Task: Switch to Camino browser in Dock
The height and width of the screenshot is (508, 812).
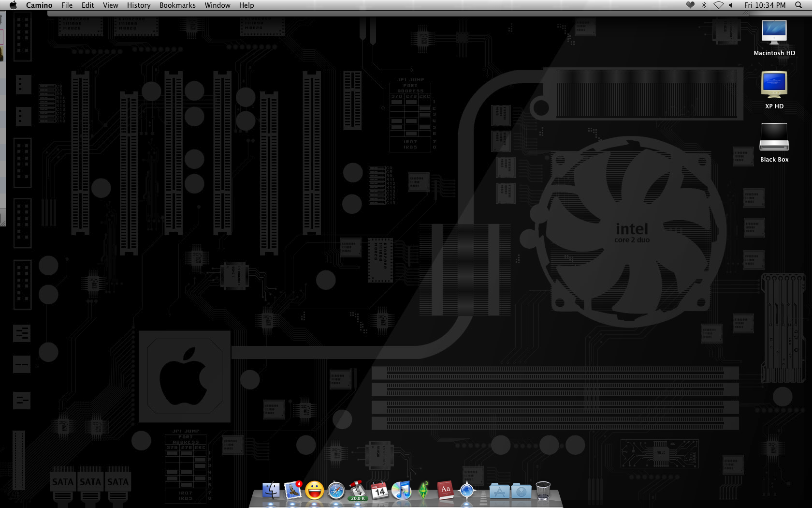Action: (x=467, y=491)
